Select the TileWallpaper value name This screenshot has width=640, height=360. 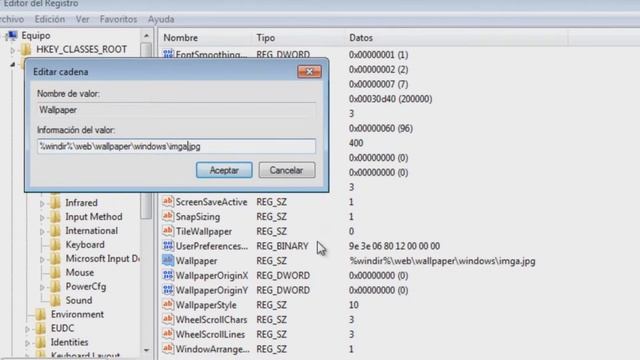(204, 231)
